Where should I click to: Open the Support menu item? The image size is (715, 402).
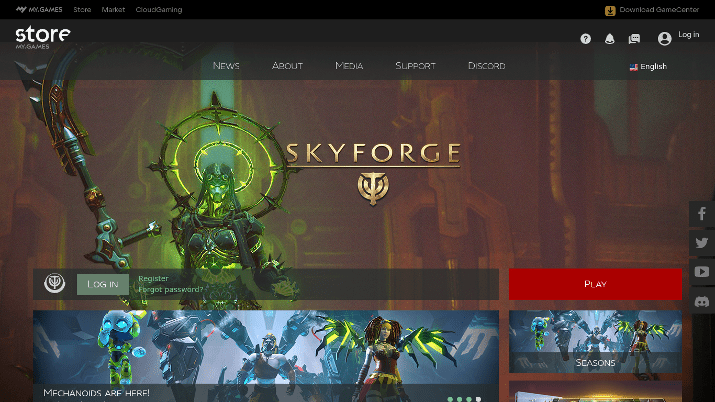[x=415, y=66]
